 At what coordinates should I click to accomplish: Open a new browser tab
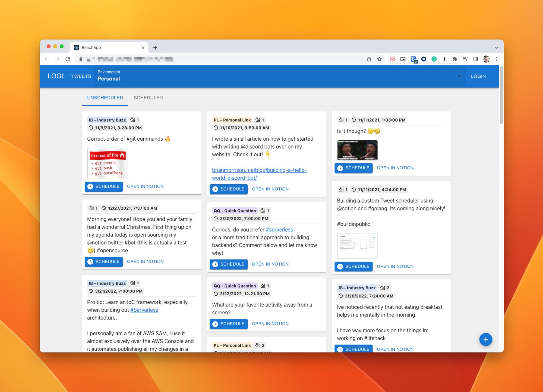[155, 48]
